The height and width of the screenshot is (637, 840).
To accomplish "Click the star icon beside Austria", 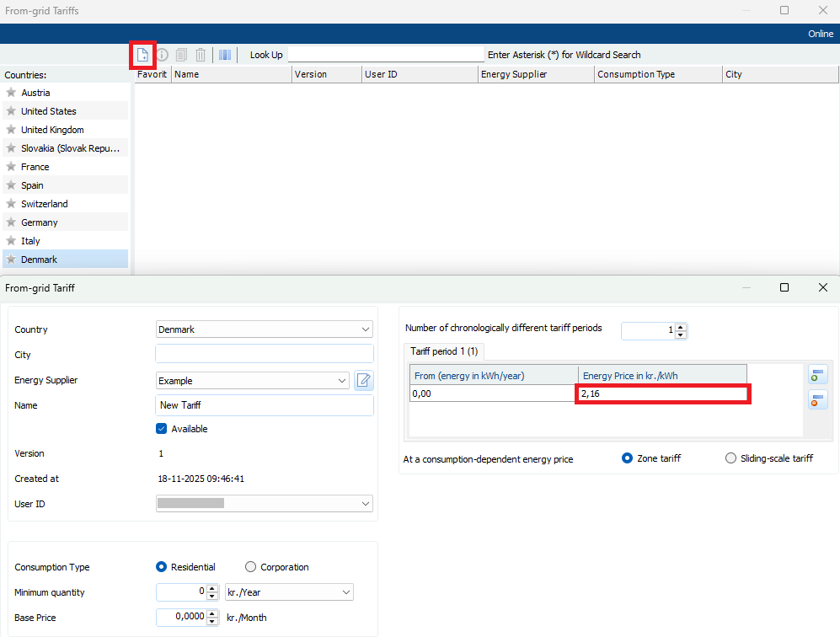I will point(11,93).
